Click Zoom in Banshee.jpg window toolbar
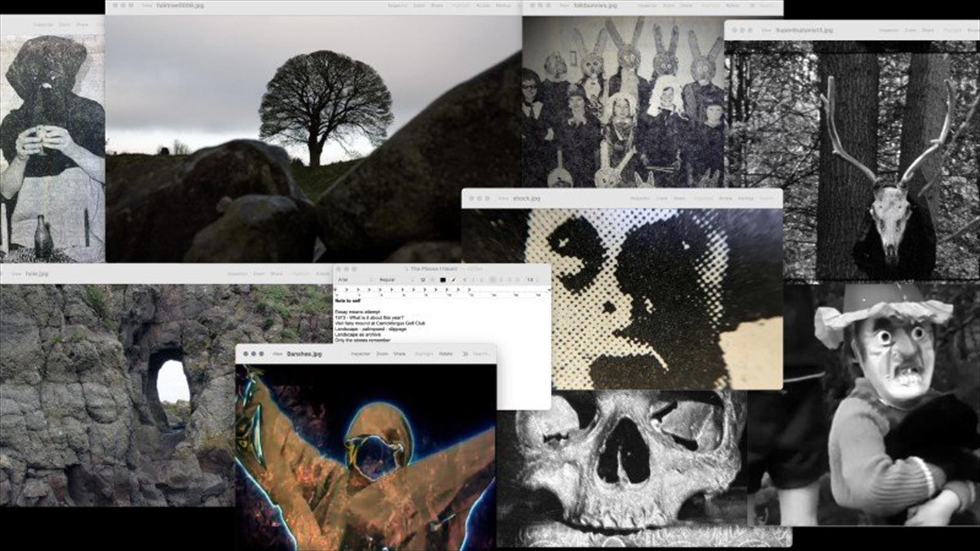The width and height of the screenshot is (980, 551). tap(382, 354)
